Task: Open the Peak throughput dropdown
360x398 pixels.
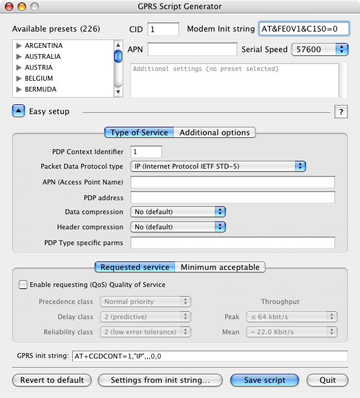Action: point(292,317)
